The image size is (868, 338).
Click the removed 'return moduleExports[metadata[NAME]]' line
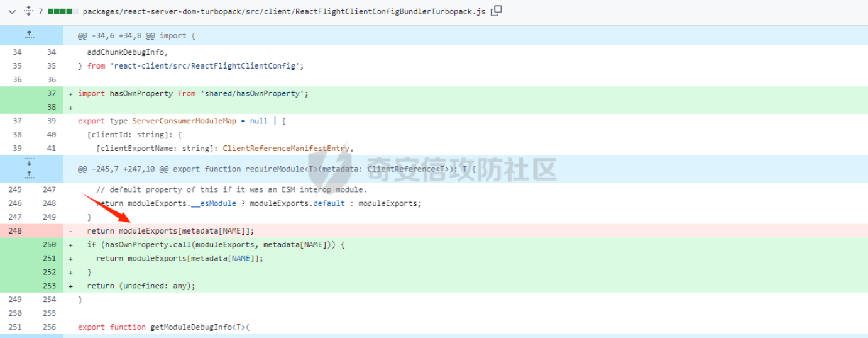tap(170, 231)
